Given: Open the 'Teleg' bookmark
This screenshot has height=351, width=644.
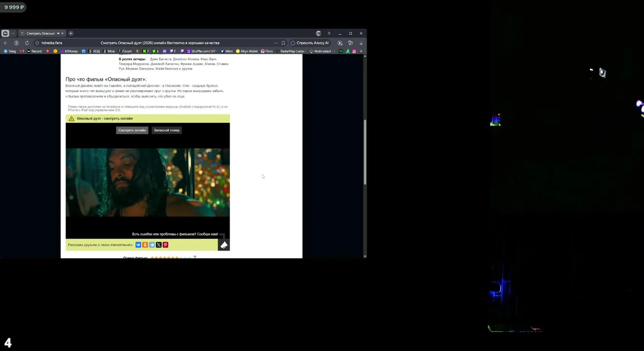Looking at the screenshot, I should click(x=10, y=51).
